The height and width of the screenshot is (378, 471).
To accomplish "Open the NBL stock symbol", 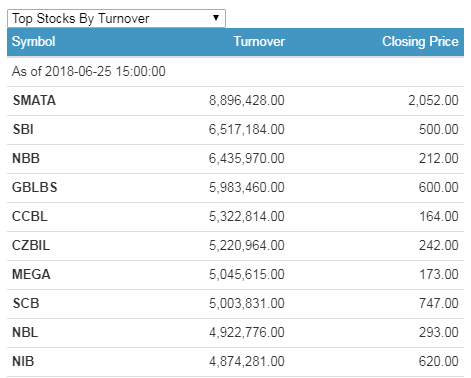I will click(x=25, y=332).
